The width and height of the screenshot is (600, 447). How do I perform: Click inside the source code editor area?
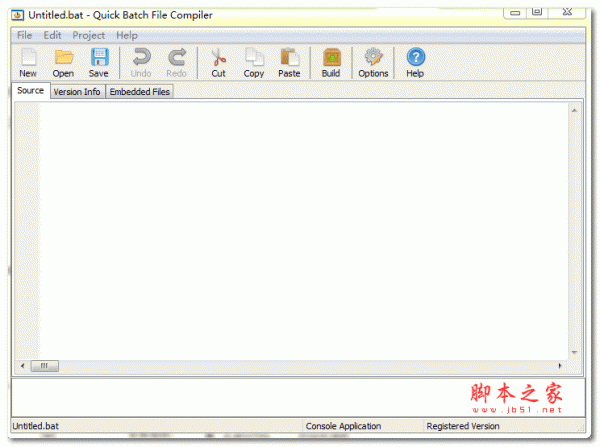[x=304, y=231]
